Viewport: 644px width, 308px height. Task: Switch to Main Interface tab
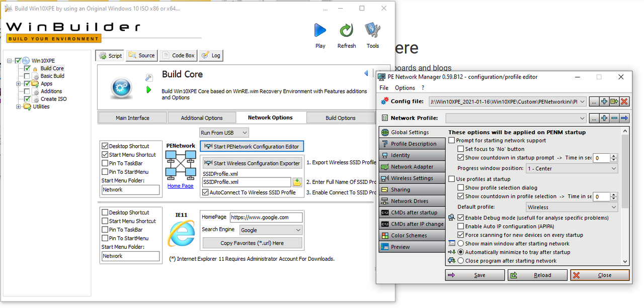(132, 118)
